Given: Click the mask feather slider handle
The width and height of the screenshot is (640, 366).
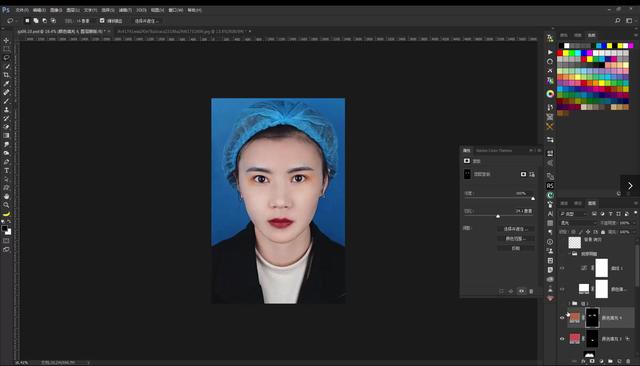Looking at the screenshot, I should [498, 216].
